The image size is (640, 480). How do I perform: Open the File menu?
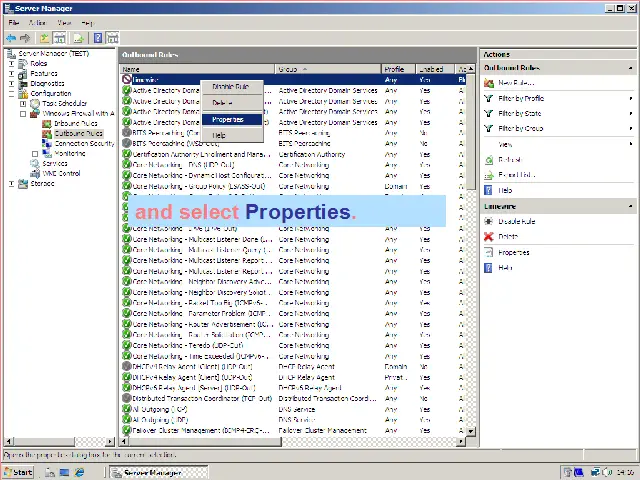pos(14,23)
